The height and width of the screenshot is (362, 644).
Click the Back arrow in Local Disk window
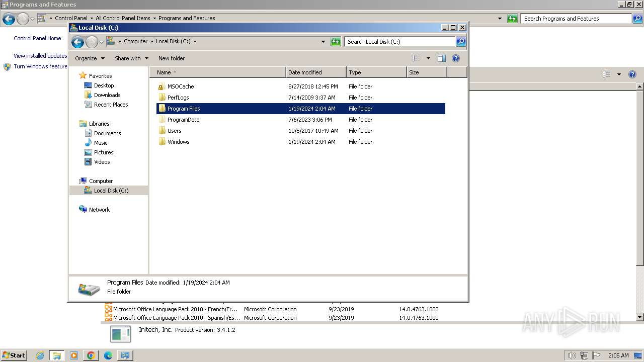pyautogui.click(x=77, y=42)
